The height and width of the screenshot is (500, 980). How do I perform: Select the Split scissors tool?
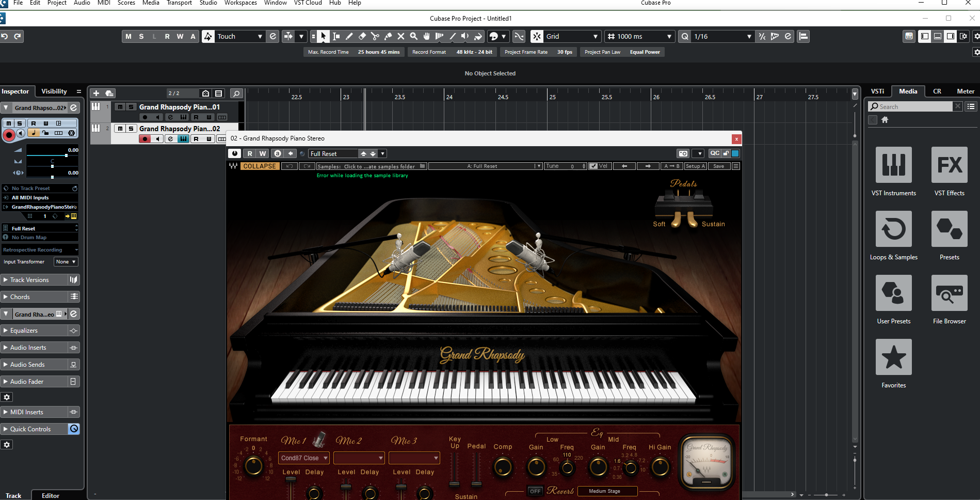375,36
